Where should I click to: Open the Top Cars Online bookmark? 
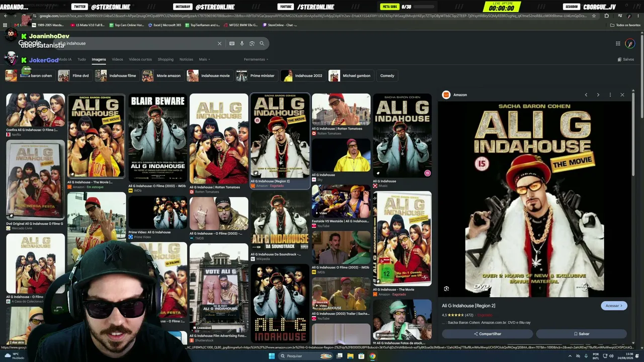(x=126, y=25)
